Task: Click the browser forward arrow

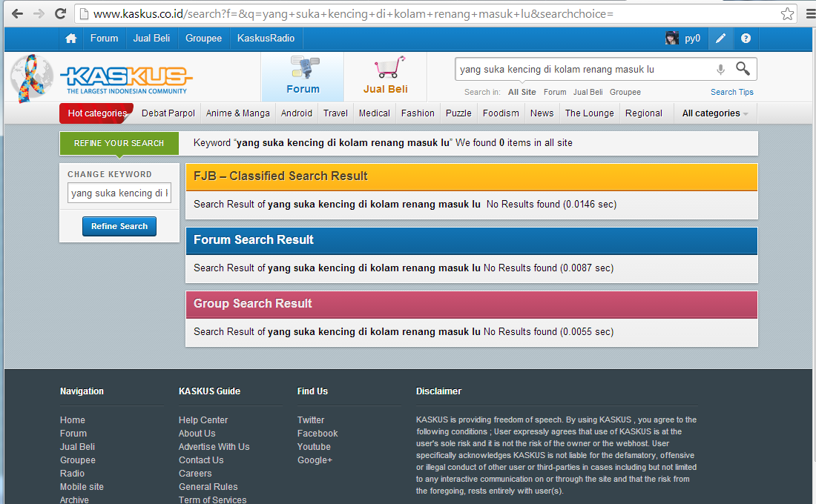Action: 39,14
